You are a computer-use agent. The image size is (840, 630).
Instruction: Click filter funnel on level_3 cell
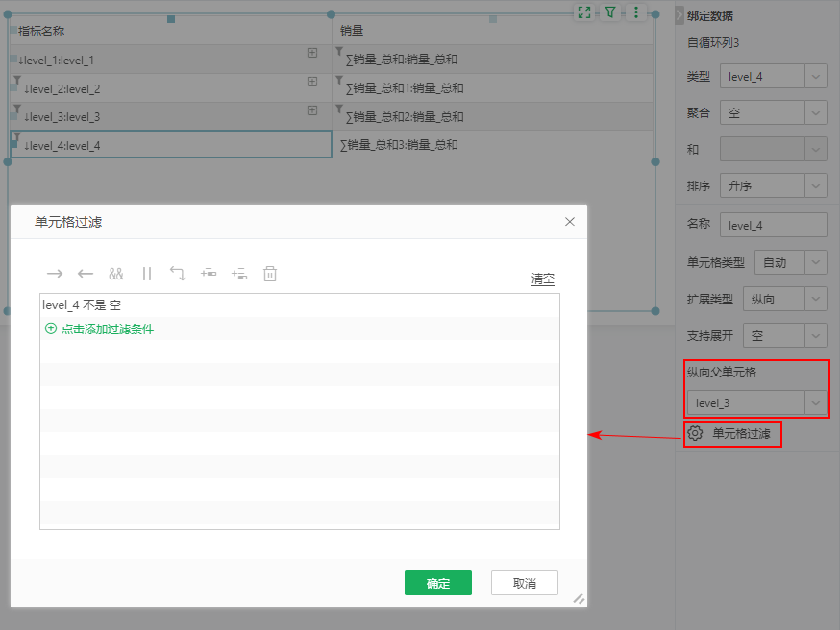(17, 109)
